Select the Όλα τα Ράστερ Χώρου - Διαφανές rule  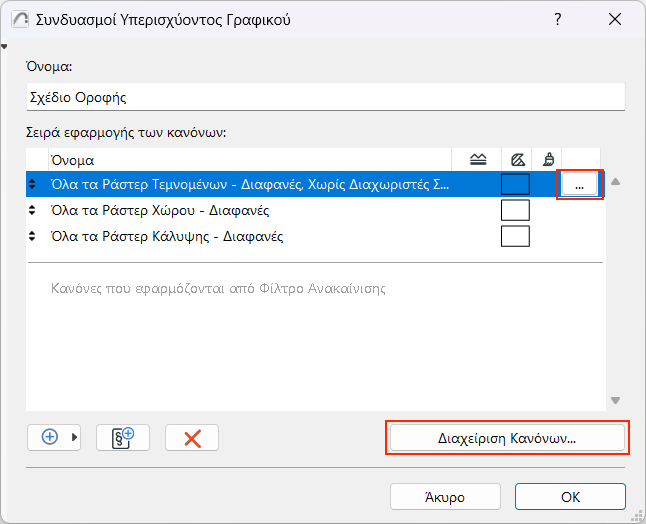point(160,210)
